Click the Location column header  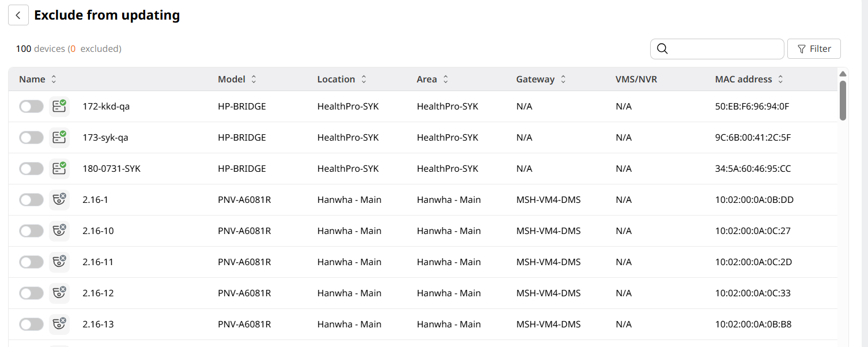point(336,80)
